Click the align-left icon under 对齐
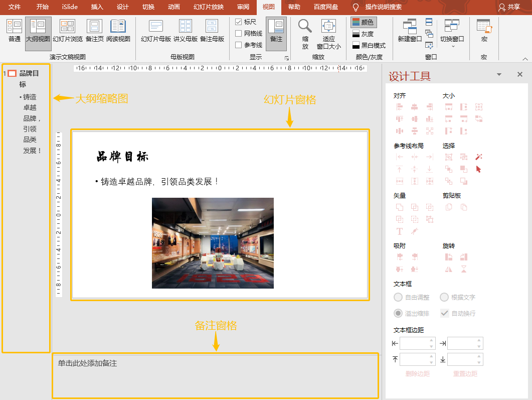The height and width of the screenshot is (400, 532). click(400, 107)
